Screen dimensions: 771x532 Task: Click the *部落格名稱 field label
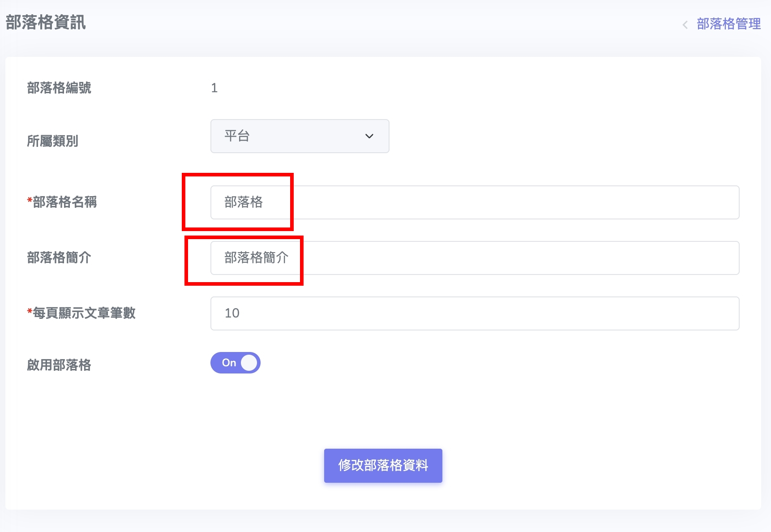62,202
